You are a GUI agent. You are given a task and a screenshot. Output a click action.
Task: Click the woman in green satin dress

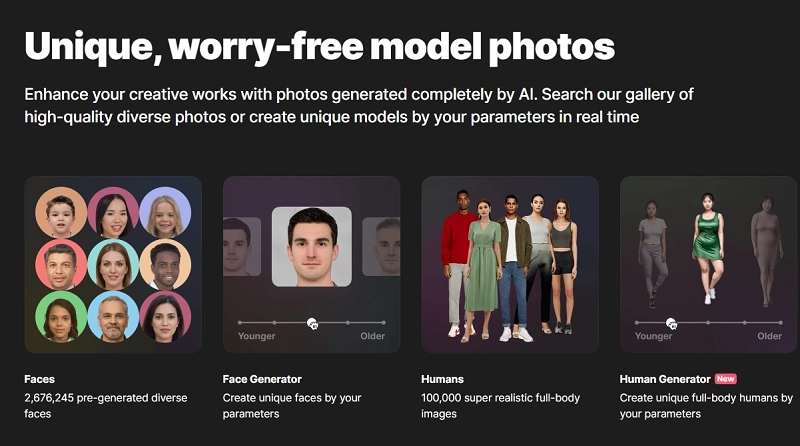708,247
